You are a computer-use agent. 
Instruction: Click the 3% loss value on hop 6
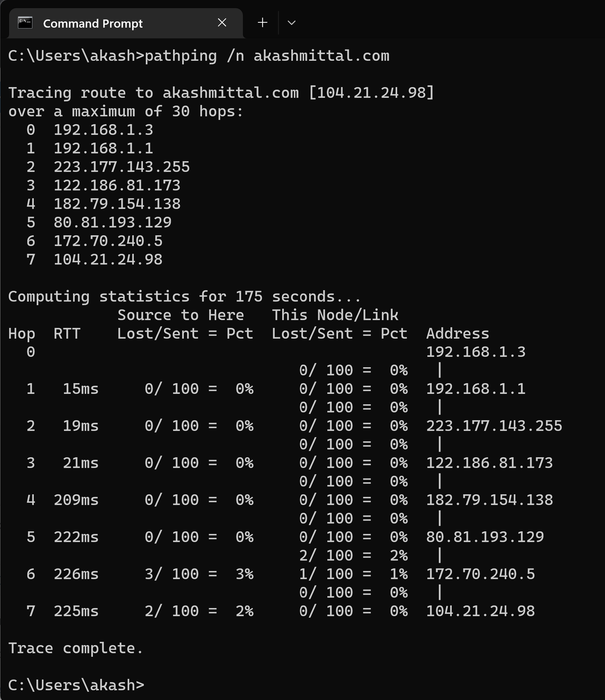(x=245, y=574)
